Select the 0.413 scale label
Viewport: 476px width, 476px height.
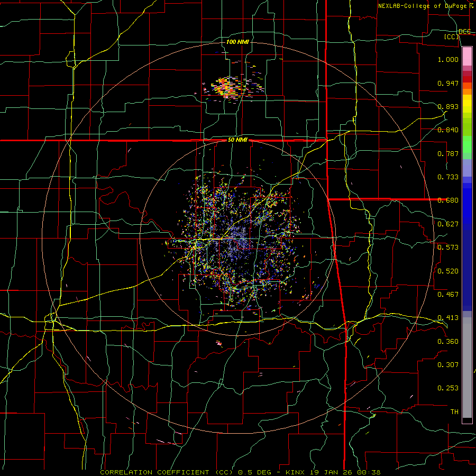tap(448, 317)
